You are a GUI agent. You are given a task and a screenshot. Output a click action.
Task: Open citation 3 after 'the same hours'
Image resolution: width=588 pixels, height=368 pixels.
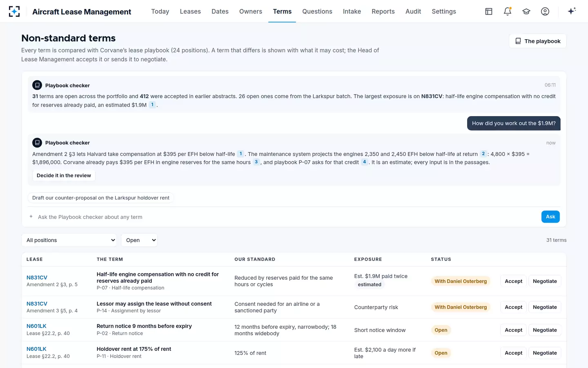pyautogui.click(x=256, y=162)
